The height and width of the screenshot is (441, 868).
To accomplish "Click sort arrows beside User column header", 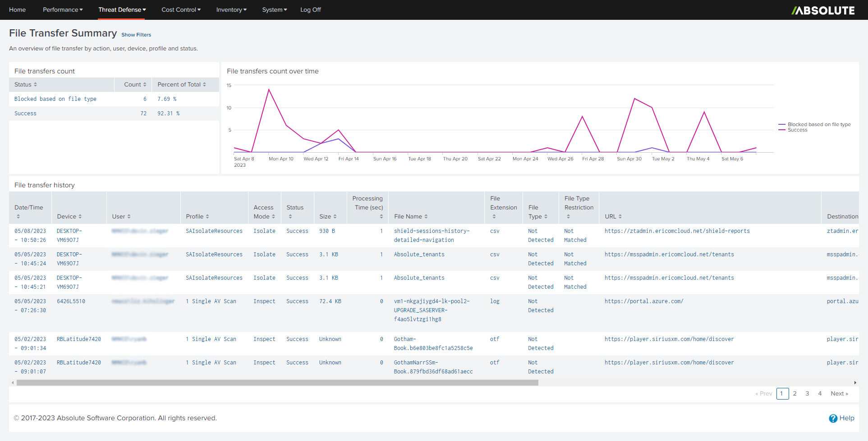I will [129, 217].
